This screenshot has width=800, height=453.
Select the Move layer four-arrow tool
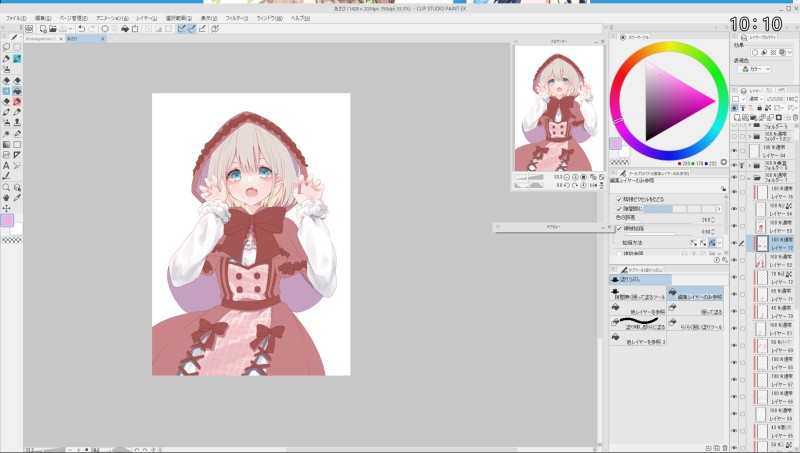[x=6, y=208]
